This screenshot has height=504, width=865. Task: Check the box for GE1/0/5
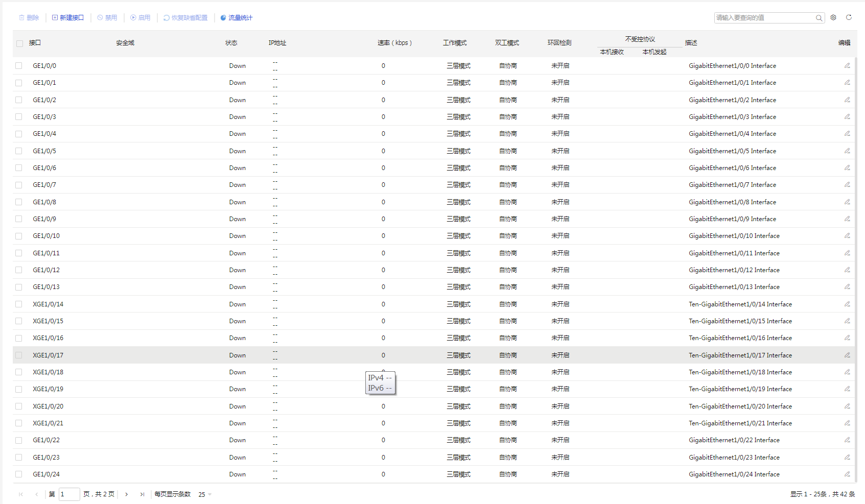19,151
